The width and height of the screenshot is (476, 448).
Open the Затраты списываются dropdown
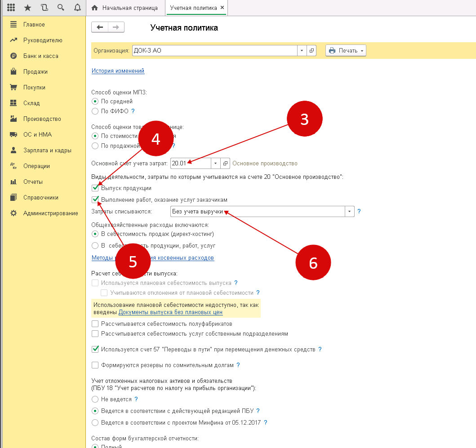(x=349, y=211)
